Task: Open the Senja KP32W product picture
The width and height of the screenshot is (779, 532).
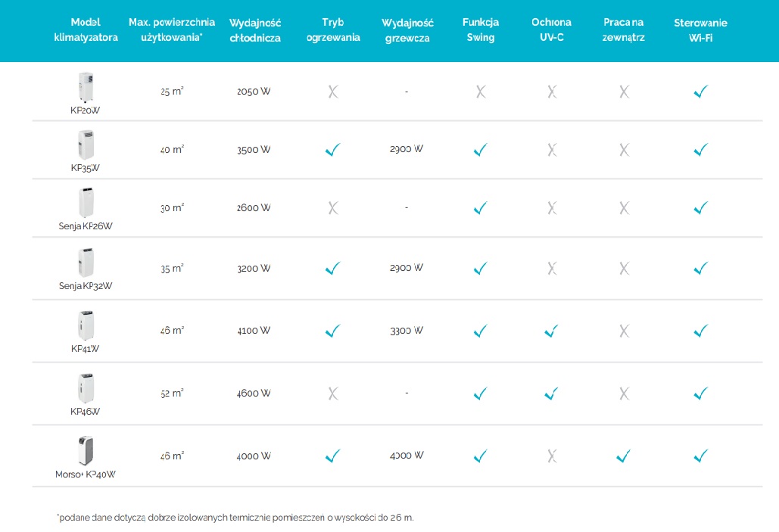Action: [x=86, y=262]
